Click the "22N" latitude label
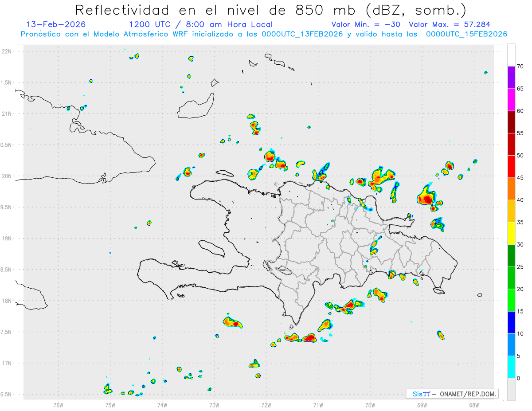This screenshot has height=411, width=532. tap(7, 51)
